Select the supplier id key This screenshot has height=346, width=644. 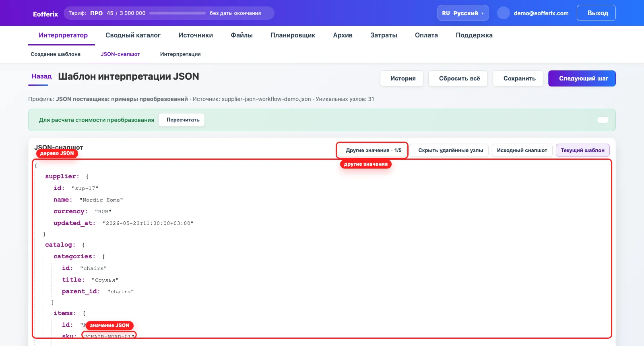59,188
